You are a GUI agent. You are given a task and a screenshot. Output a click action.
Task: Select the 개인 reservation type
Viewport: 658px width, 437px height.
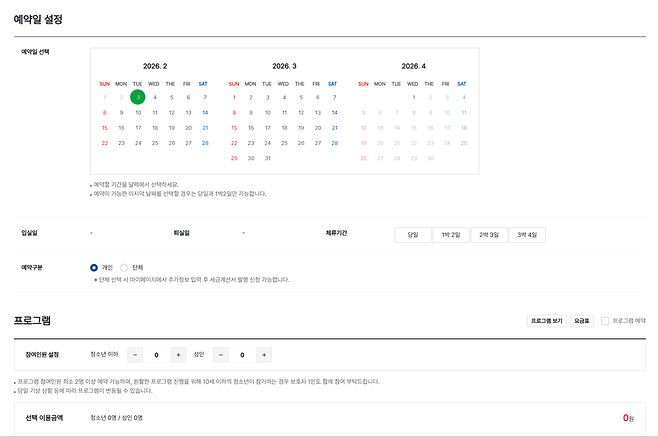point(95,268)
